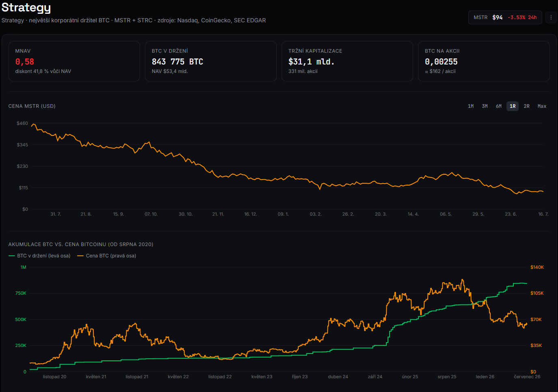This screenshot has height=392, width=558.
Task: Click the CENA MSTR (USD) chart heading
Action: 32,106
